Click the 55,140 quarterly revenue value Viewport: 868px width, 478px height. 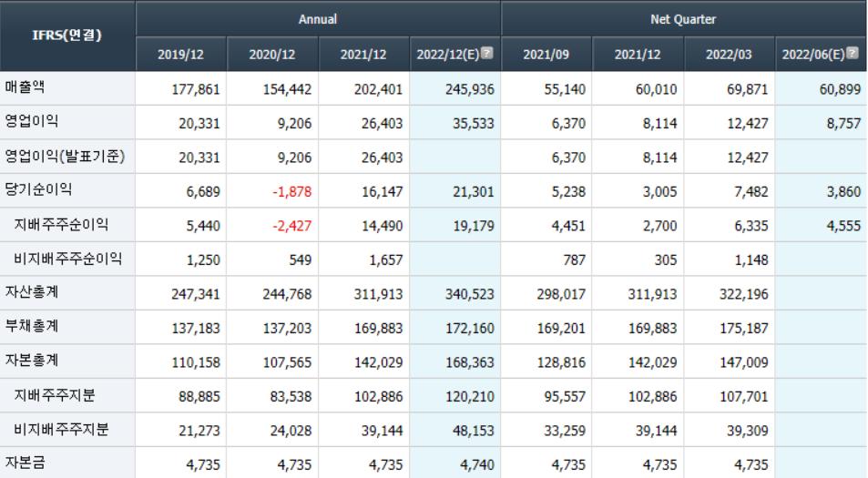click(x=565, y=89)
